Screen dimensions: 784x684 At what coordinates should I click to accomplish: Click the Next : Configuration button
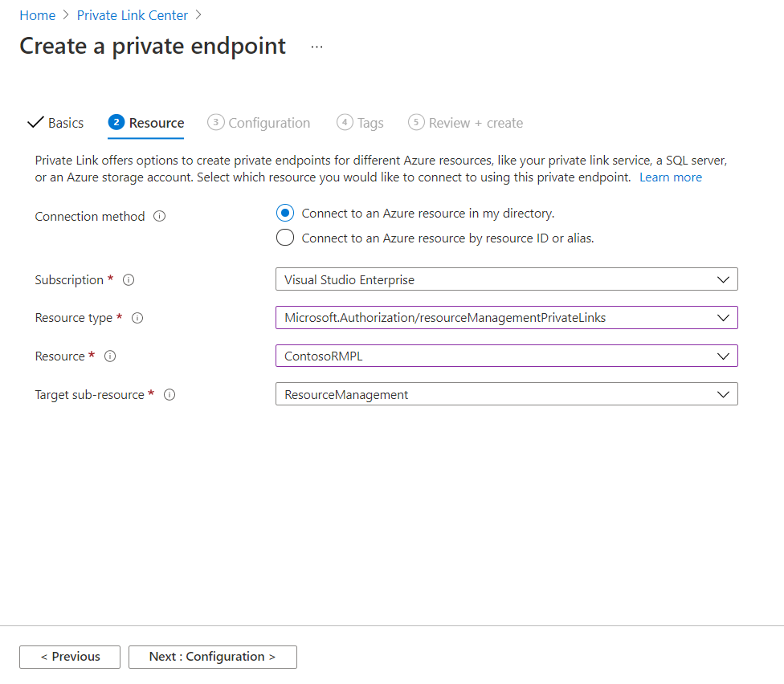click(x=213, y=657)
